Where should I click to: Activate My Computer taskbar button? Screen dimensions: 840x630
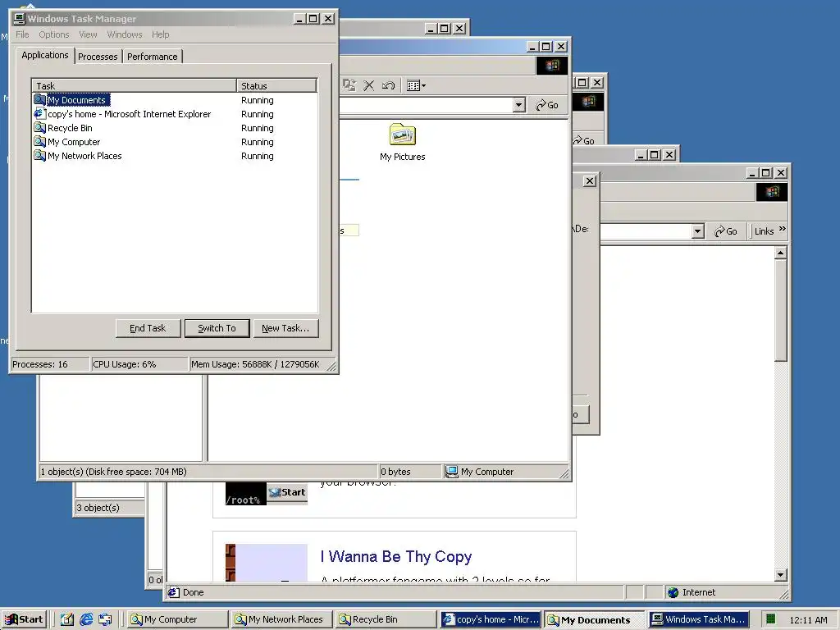click(178, 619)
